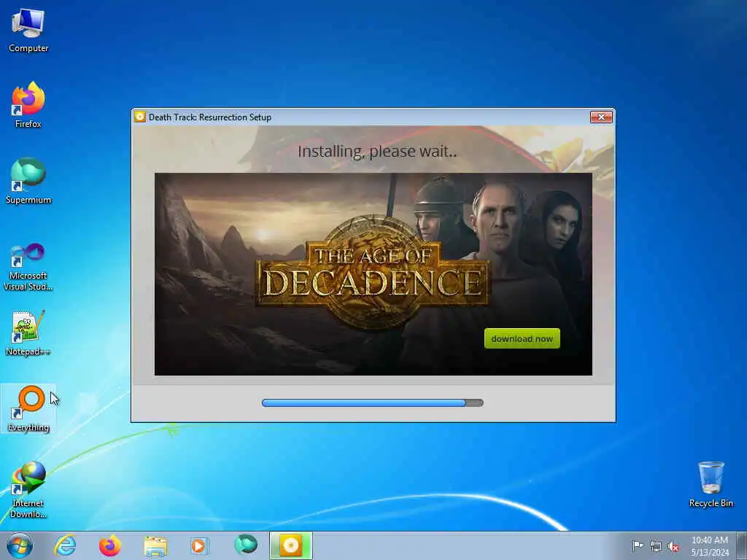747x560 pixels.
Task: Open Internet Explorer from the taskbar
Action: tap(65, 545)
